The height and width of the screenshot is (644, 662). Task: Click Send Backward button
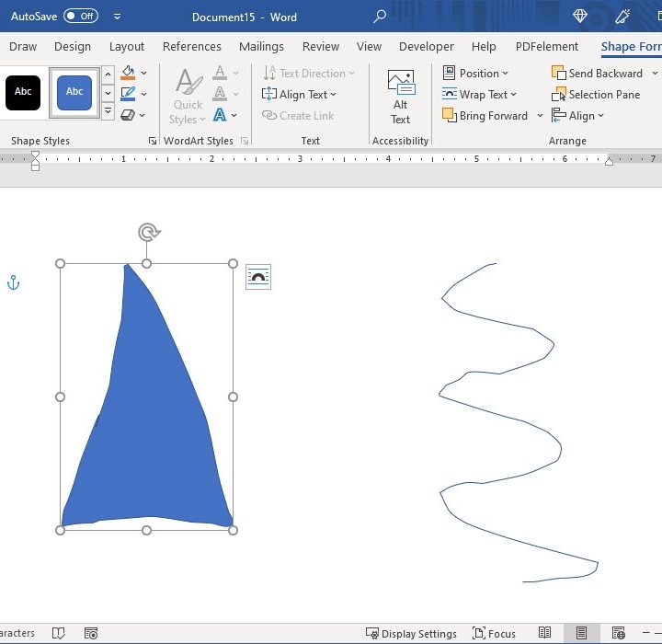[598, 73]
